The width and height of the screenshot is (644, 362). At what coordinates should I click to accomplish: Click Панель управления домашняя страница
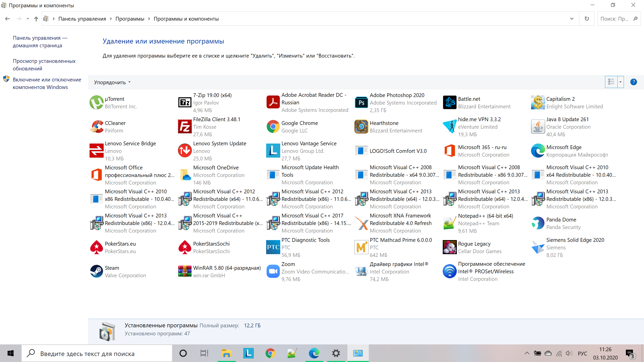pos(40,41)
